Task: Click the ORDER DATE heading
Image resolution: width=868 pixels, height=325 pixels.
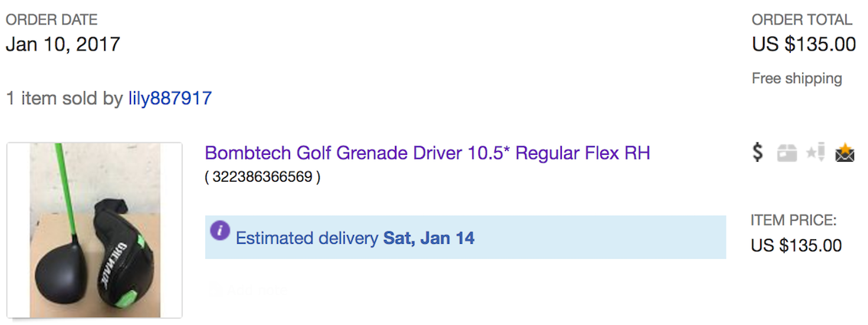Action: [52, 20]
